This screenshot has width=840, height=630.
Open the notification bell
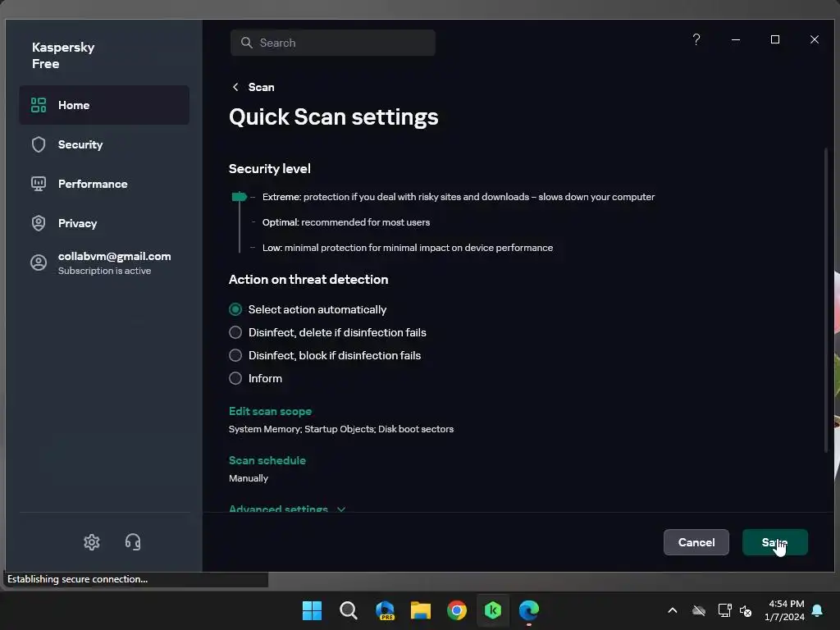tap(818, 610)
